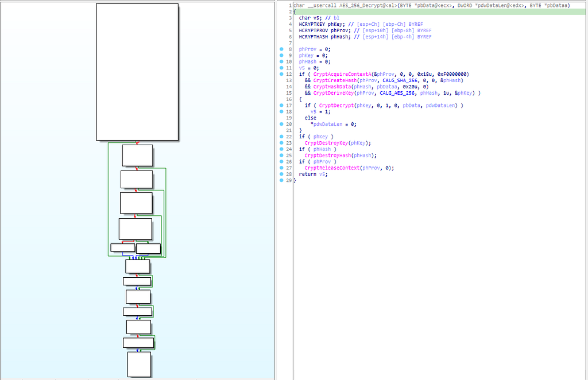Set breakpoint at CryptDestroyHash line 25 dot
Image resolution: width=588 pixels, height=380 pixels.
point(281,155)
